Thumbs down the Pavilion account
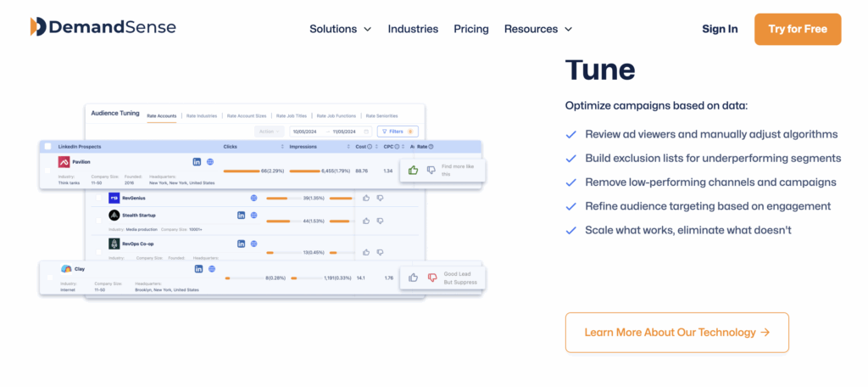Image resolution: width=868 pixels, height=387 pixels. click(431, 171)
